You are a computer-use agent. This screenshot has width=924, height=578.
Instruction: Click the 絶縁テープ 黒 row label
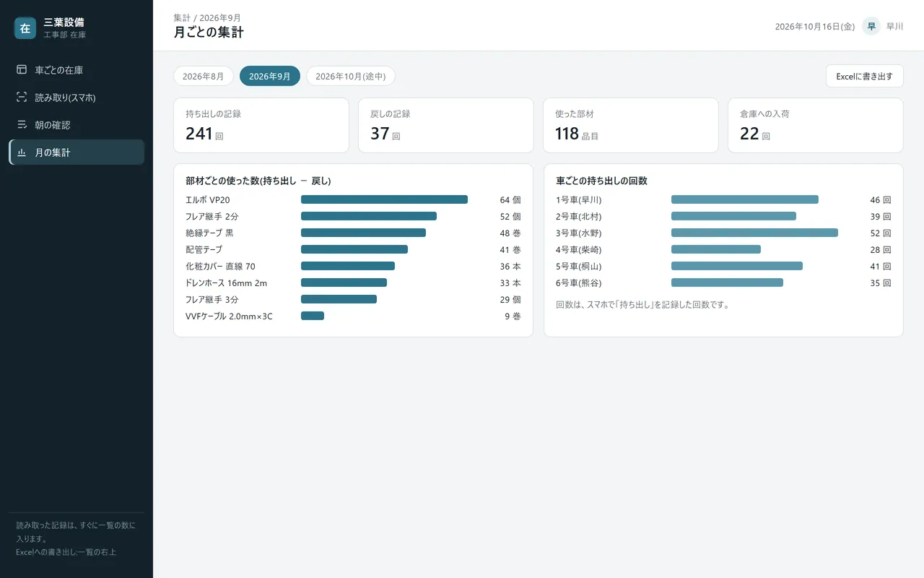click(209, 233)
